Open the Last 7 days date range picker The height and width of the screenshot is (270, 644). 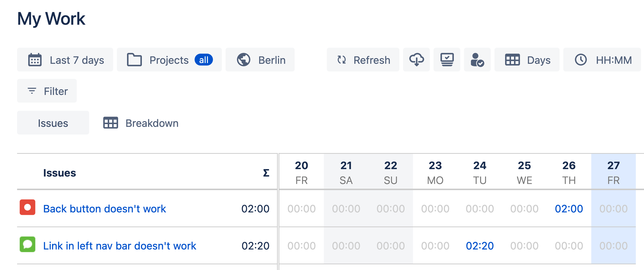click(65, 60)
